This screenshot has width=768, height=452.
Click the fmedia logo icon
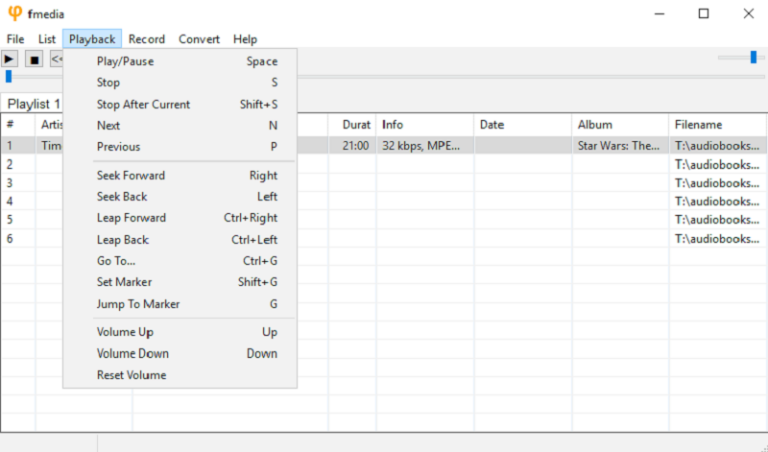pos(15,13)
